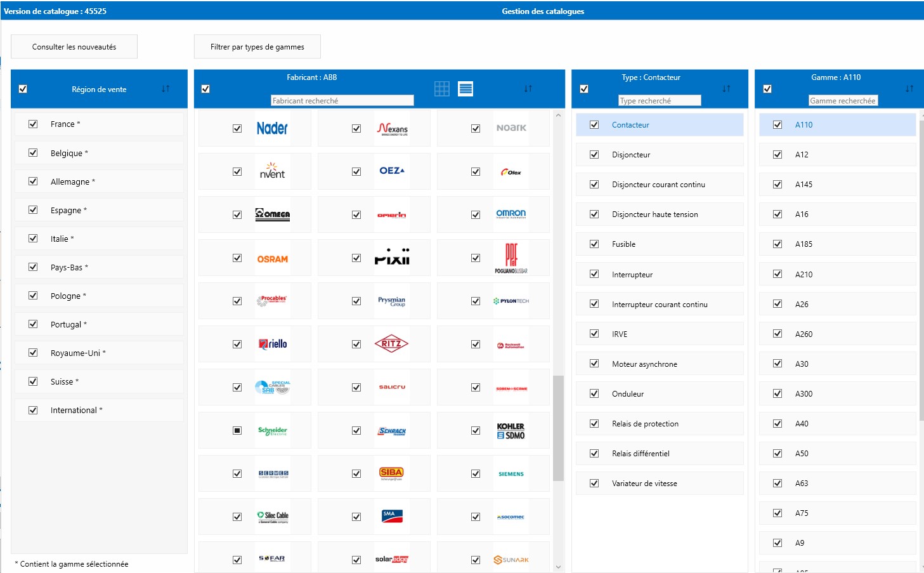Sort the Fabricant list
Viewport: 924px width, 573px height.
[528, 89]
